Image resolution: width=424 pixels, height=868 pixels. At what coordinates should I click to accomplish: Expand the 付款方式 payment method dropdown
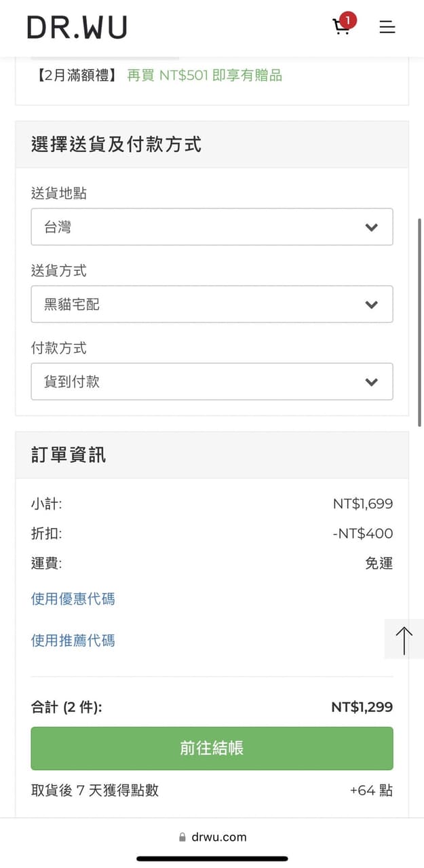pos(212,381)
